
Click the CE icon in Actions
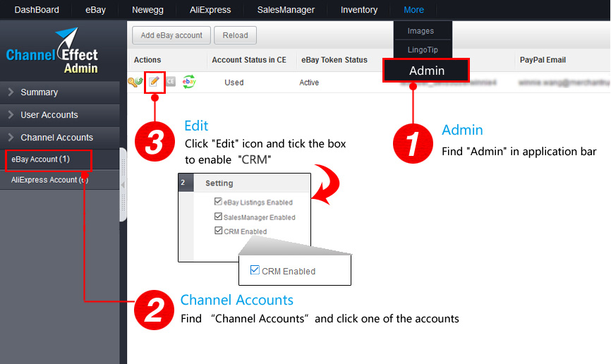pyautogui.click(x=171, y=81)
